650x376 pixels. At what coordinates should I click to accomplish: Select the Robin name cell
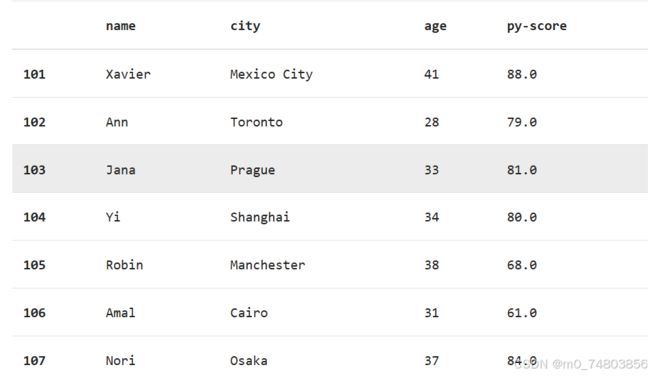(124, 265)
